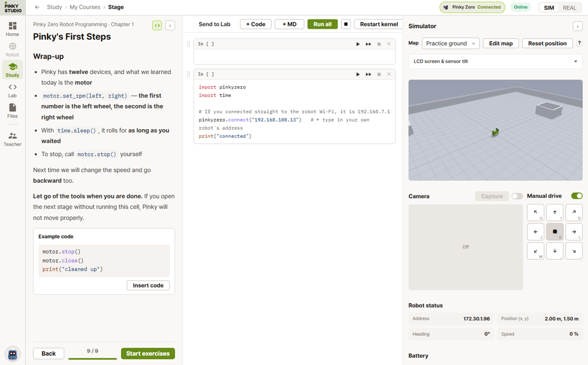This screenshot has height=365, width=588.
Task: Open the Study sidebar section
Action: pos(13,69)
